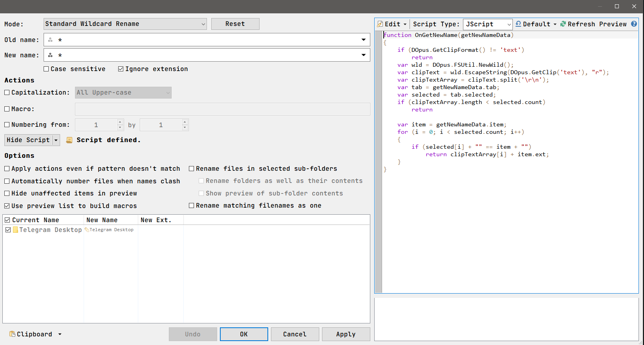This screenshot has width=644, height=345.
Task: Open the Default dropdown arrow
Action: pos(555,24)
